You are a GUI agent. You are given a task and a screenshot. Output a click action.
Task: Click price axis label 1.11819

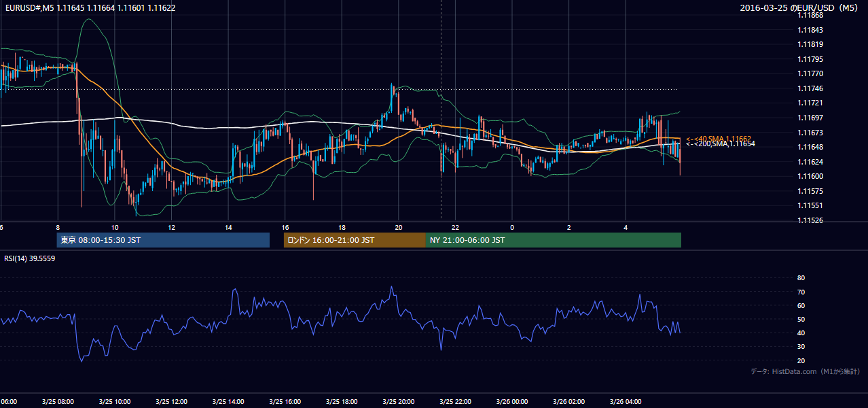coord(810,45)
